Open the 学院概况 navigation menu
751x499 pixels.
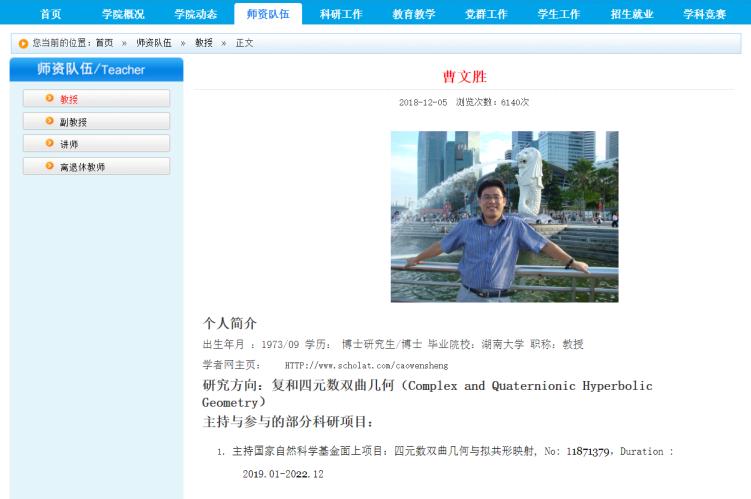[x=123, y=14]
